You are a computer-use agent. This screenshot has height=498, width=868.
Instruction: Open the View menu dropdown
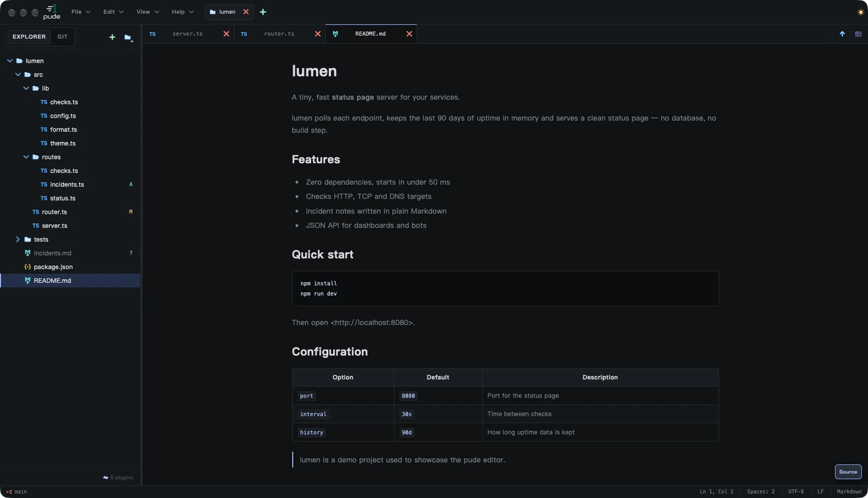(147, 12)
